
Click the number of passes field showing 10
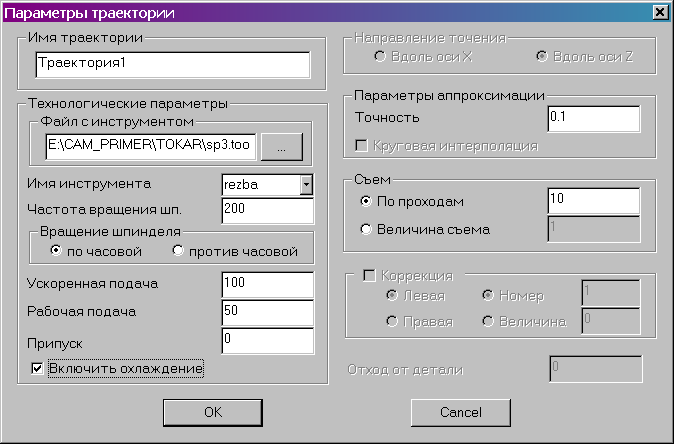594,200
